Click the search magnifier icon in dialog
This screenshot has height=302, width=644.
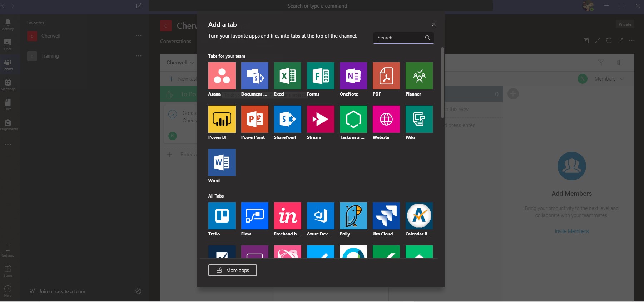click(427, 38)
